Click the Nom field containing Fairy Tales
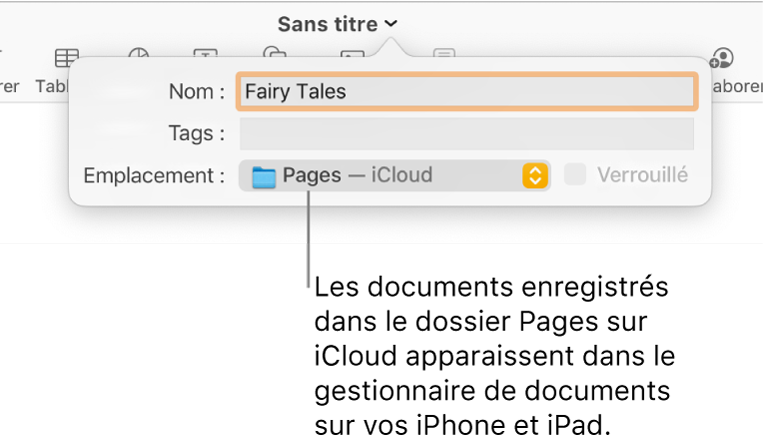Screen dimensions: 763x442 coord(467,92)
